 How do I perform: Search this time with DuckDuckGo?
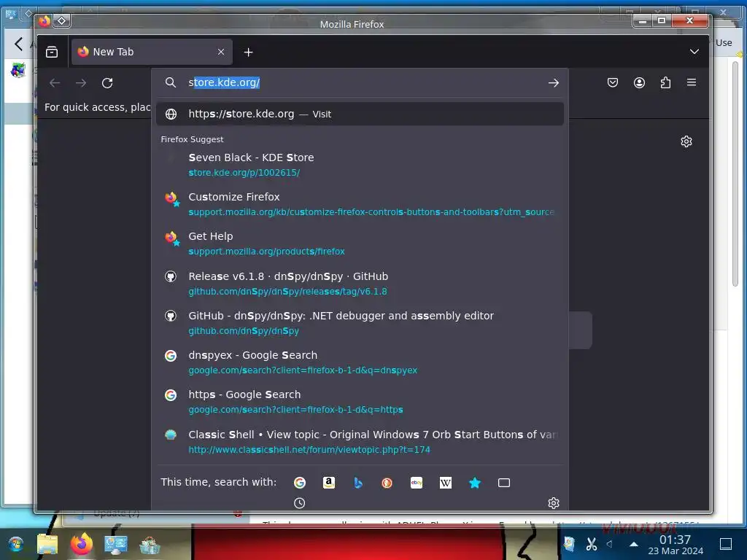[x=387, y=483]
